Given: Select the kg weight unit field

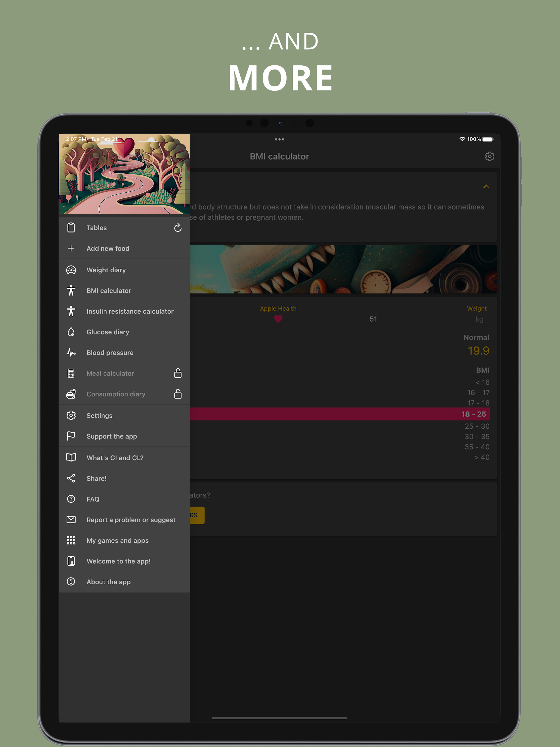Looking at the screenshot, I should point(479,319).
